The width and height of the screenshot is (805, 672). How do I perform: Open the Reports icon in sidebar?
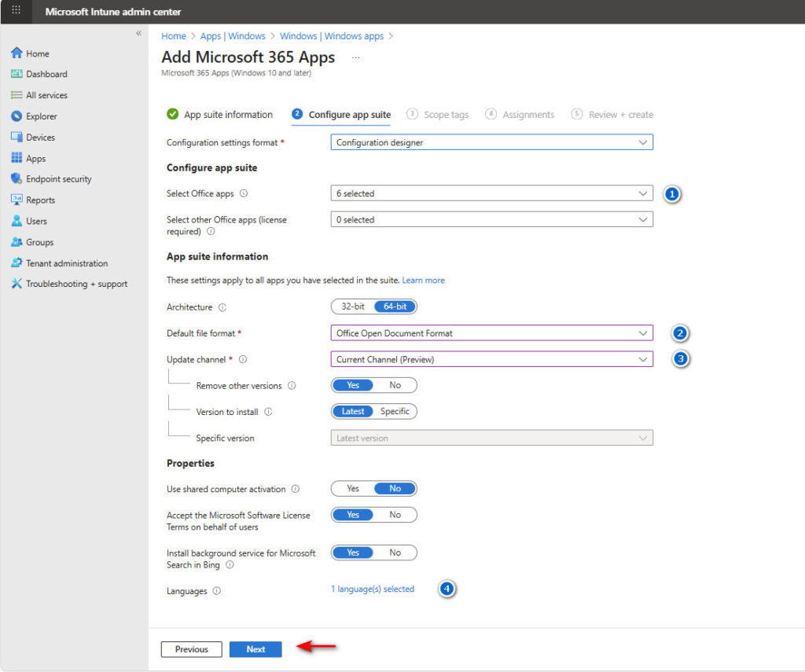[17, 200]
